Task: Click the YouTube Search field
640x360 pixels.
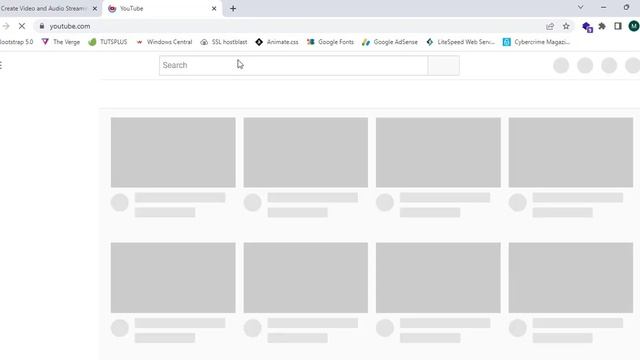Action: 293,65
